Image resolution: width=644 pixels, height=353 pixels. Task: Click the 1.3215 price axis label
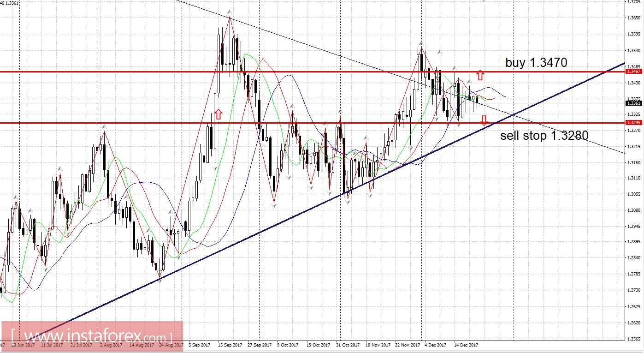[x=634, y=147]
